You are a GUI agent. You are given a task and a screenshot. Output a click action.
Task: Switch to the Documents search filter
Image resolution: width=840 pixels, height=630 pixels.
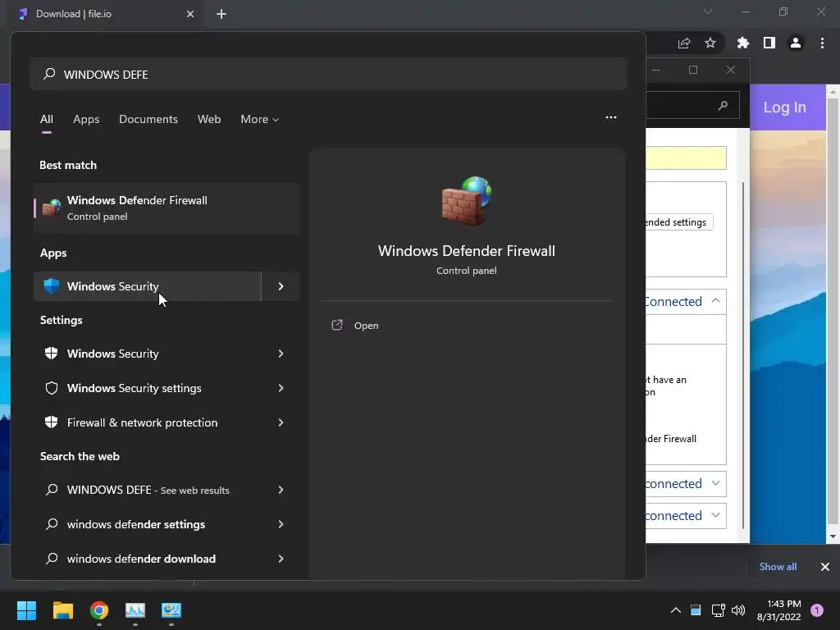(148, 119)
